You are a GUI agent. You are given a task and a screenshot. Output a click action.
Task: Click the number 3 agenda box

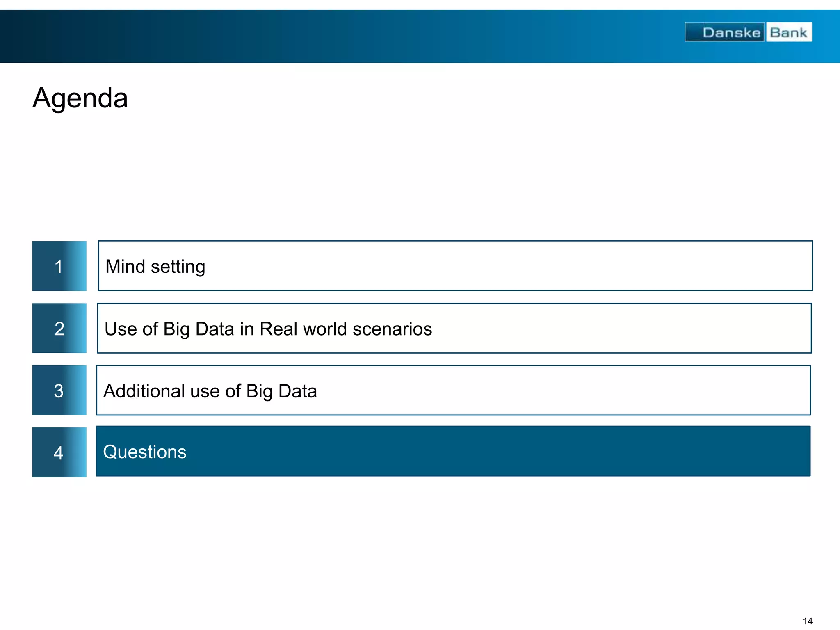point(59,390)
